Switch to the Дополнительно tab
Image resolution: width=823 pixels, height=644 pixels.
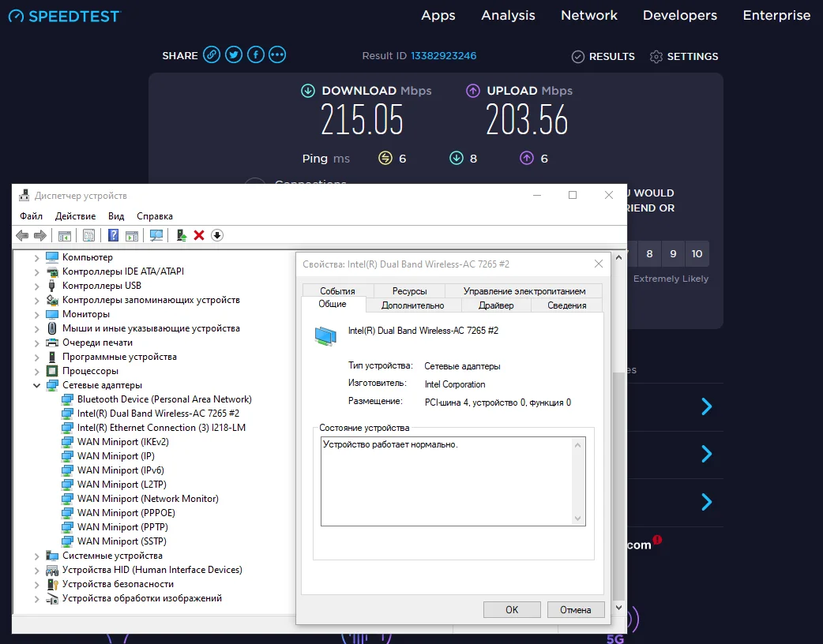[412, 305]
